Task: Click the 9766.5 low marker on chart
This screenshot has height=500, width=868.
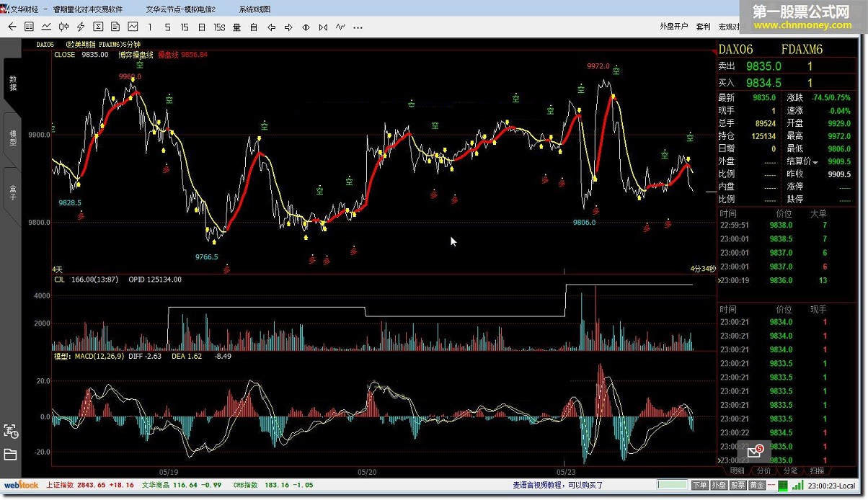Action: click(206, 256)
